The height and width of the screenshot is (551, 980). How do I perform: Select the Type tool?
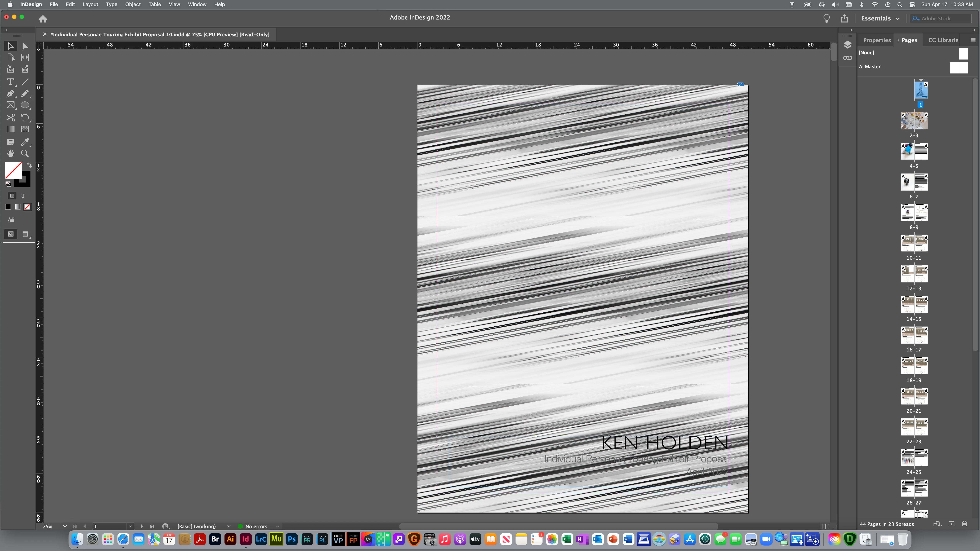click(x=10, y=82)
